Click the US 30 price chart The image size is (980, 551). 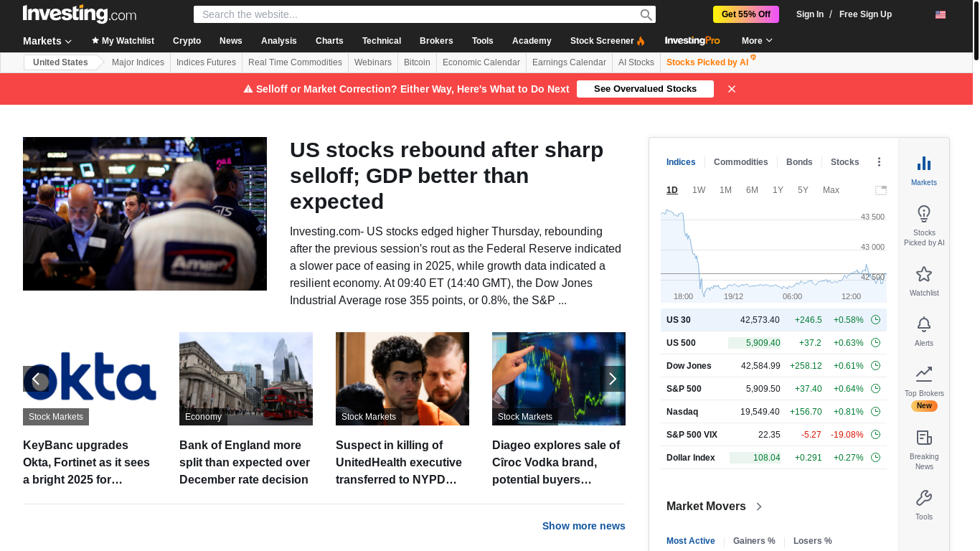773,255
